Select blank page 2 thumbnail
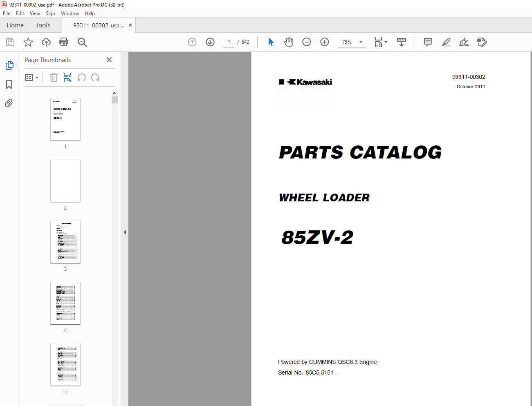The image size is (532, 406). coord(65,181)
